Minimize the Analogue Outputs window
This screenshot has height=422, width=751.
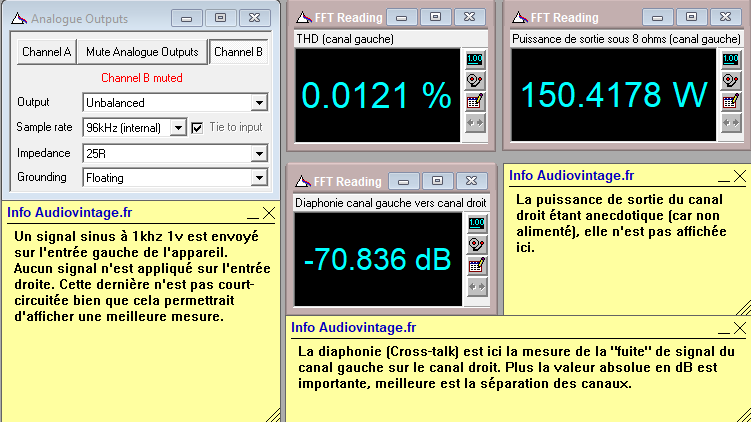coord(186,19)
